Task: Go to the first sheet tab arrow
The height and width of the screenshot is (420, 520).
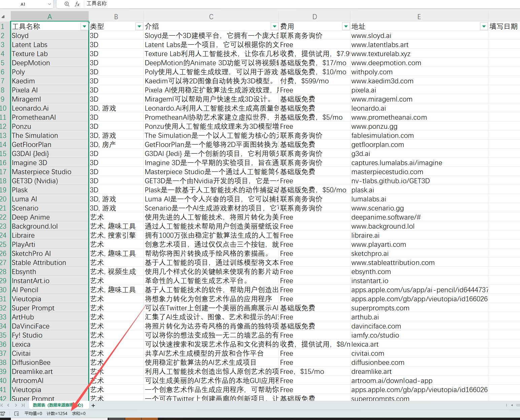Action: [x=2, y=406]
